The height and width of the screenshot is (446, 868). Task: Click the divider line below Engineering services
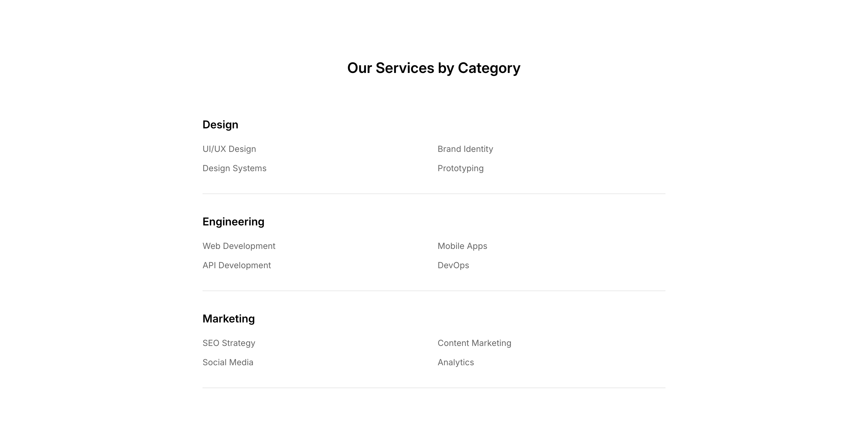point(434,291)
